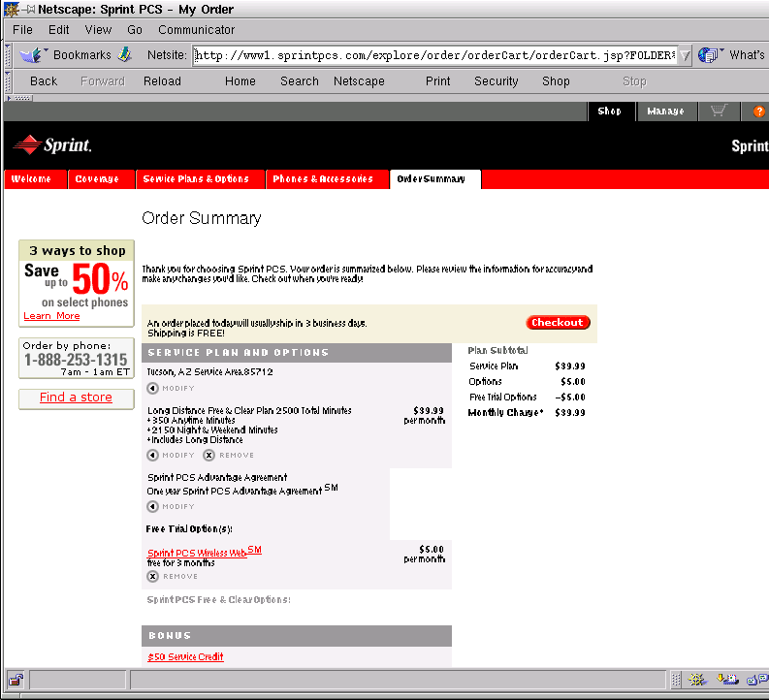Screen dimensions: 769x700
Task: Click the Manage tab in top bar
Action: pos(665,111)
